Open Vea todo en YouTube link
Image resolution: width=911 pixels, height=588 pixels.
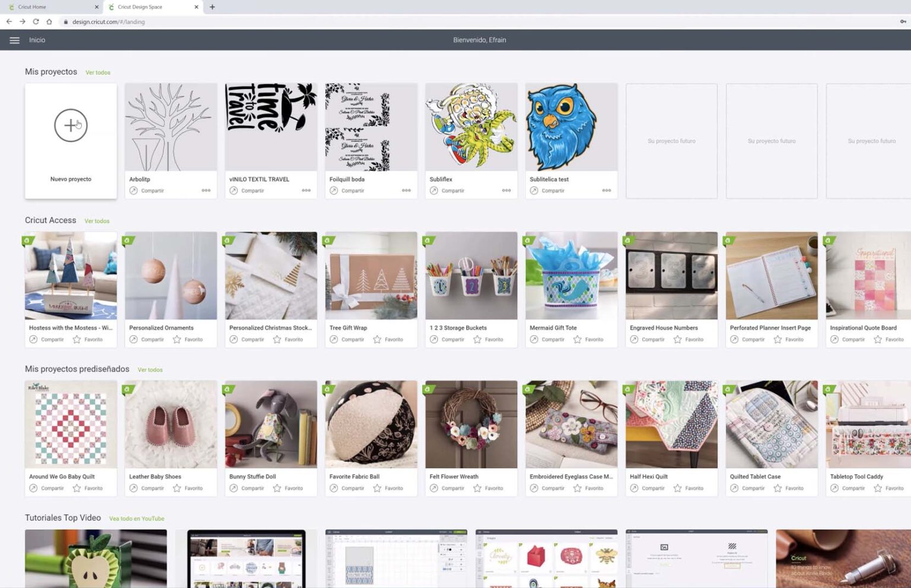pos(136,519)
